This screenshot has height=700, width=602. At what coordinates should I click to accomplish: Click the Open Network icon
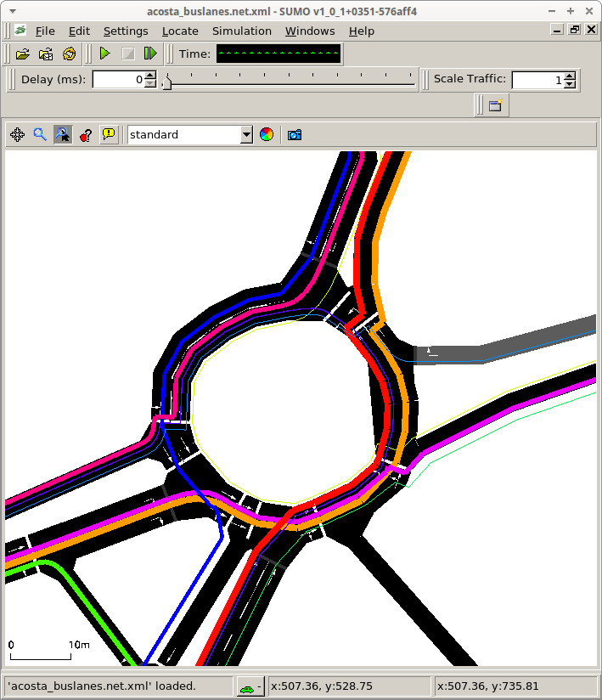click(46, 54)
